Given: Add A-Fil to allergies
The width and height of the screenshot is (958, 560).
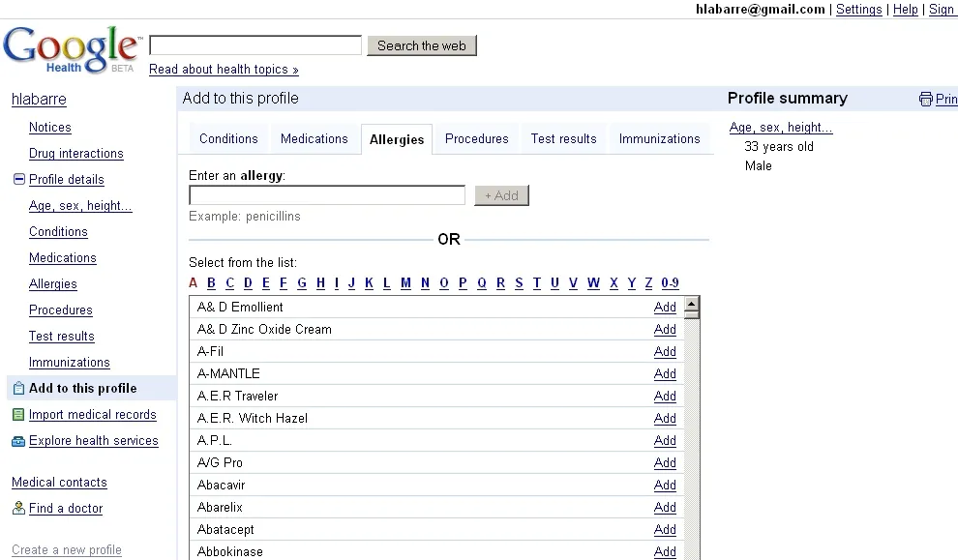Looking at the screenshot, I should pos(665,352).
